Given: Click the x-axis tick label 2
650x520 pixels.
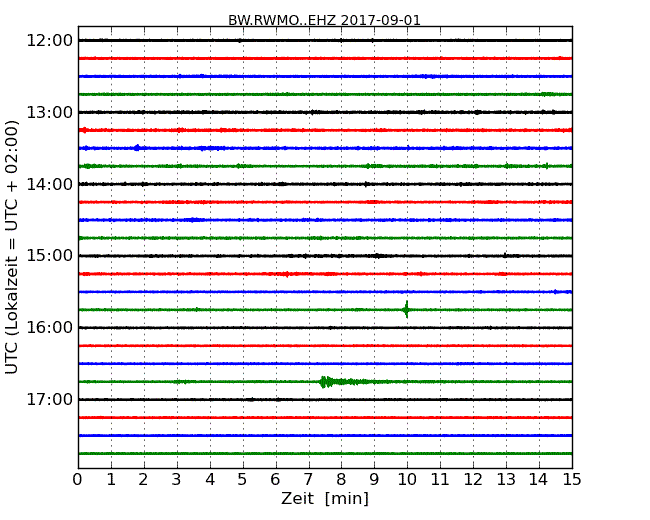Looking at the screenshot, I should coord(143,480).
